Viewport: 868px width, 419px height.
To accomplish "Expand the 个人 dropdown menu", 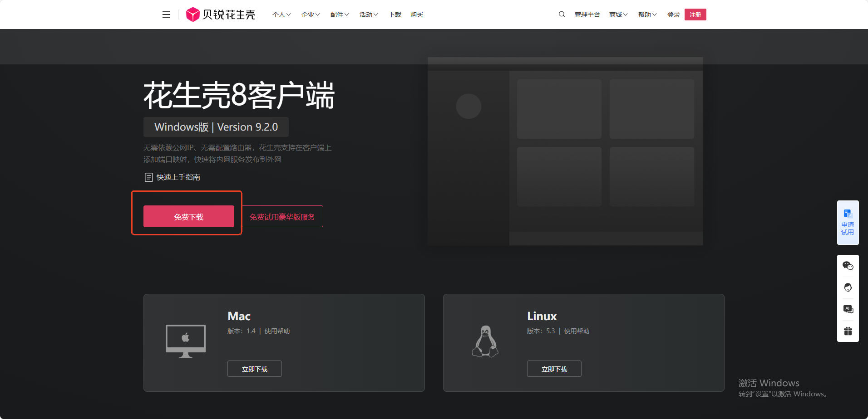I will 281,15.
